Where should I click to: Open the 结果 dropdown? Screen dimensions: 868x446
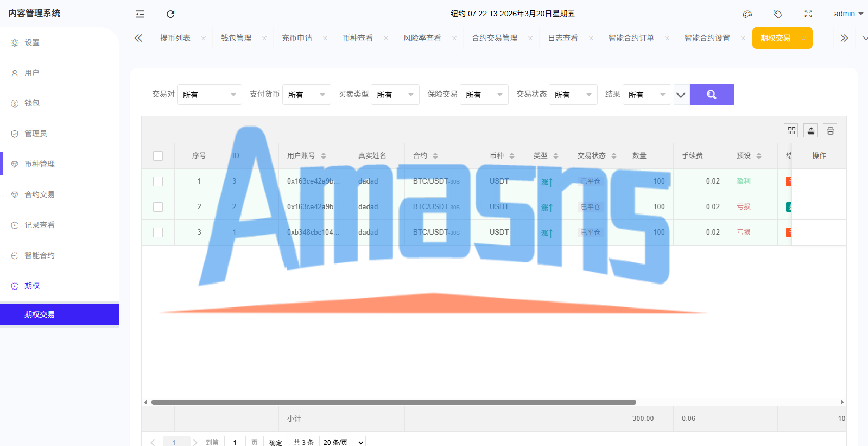click(x=647, y=95)
